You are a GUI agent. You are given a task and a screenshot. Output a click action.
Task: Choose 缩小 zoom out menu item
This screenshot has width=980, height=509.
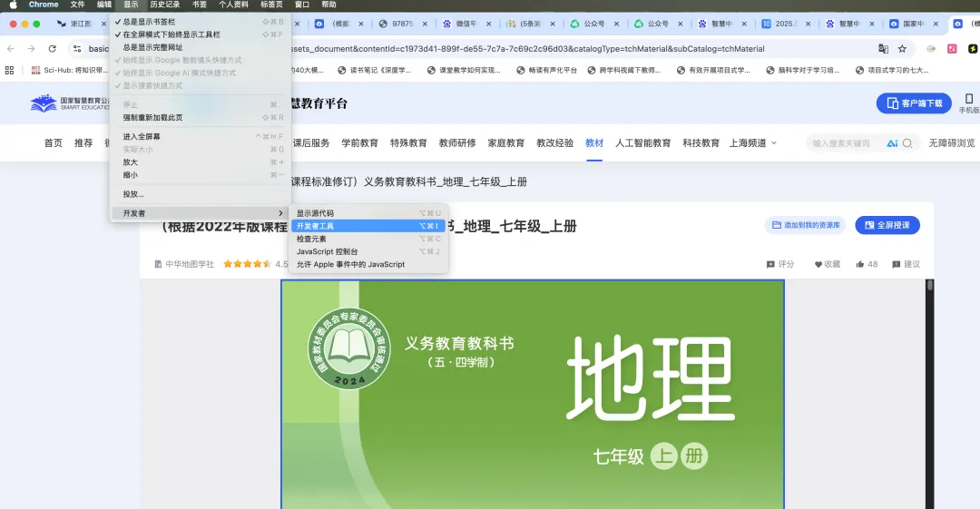(x=200, y=175)
